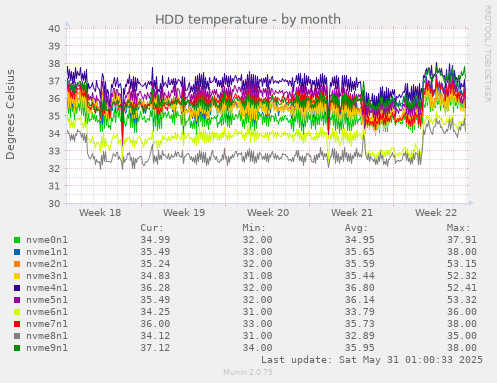Click the Week 19 axis label

tap(184, 213)
